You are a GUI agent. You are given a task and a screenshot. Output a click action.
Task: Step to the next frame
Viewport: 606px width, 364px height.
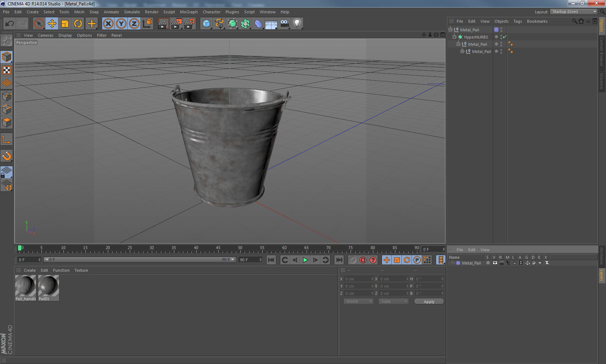(x=315, y=260)
